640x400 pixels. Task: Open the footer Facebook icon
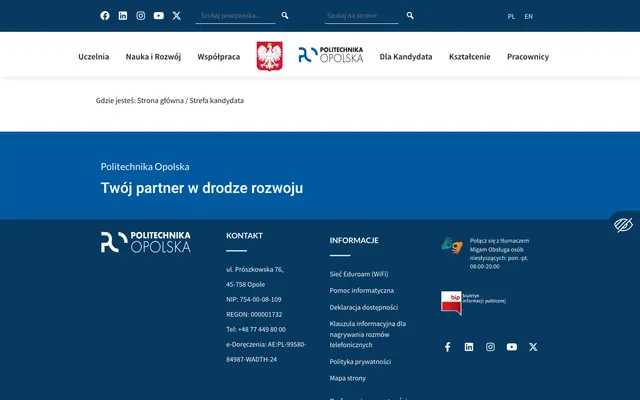pyautogui.click(x=448, y=347)
